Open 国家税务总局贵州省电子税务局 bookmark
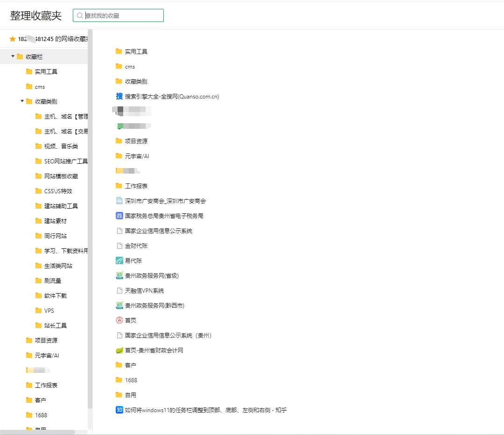The width and height of the screenshot is (504, 435). pos(164,216)
